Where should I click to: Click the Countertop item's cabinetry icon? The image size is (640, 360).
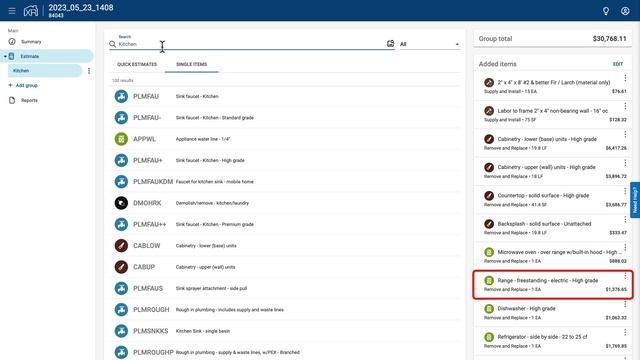(489, 196)
